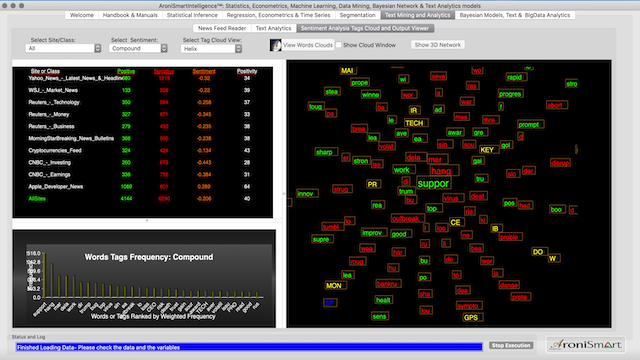
Task: Switch to the Text Analytics subtab
Action: click(273, 28)
